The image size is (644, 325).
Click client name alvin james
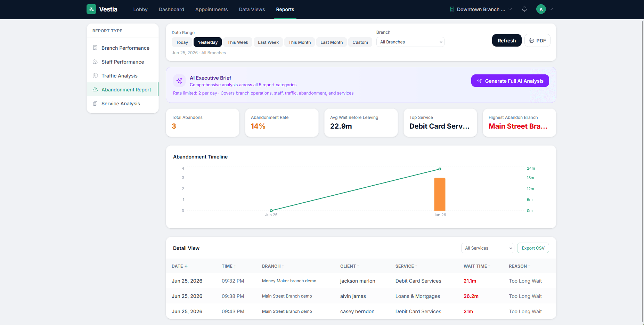pyautogui.click(x=353, y=296)
